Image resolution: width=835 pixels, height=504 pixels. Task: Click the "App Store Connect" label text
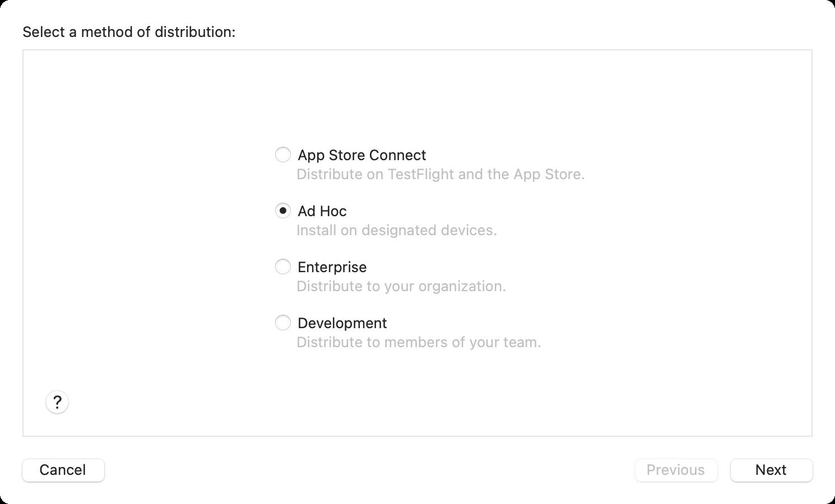[x=361, y=155]
